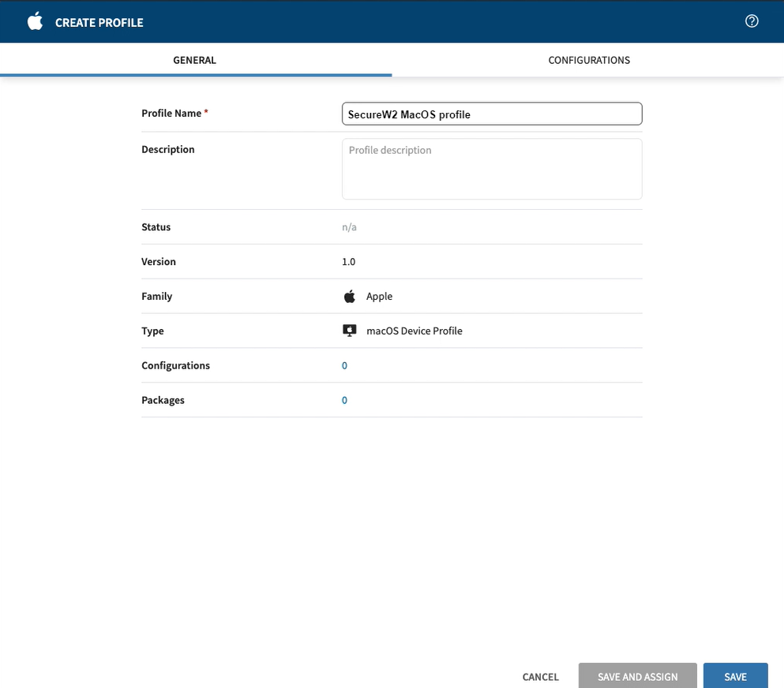Click the macOS device monitor icon
The height and width of the screenshot is (688, 784).
pos(350,331)
